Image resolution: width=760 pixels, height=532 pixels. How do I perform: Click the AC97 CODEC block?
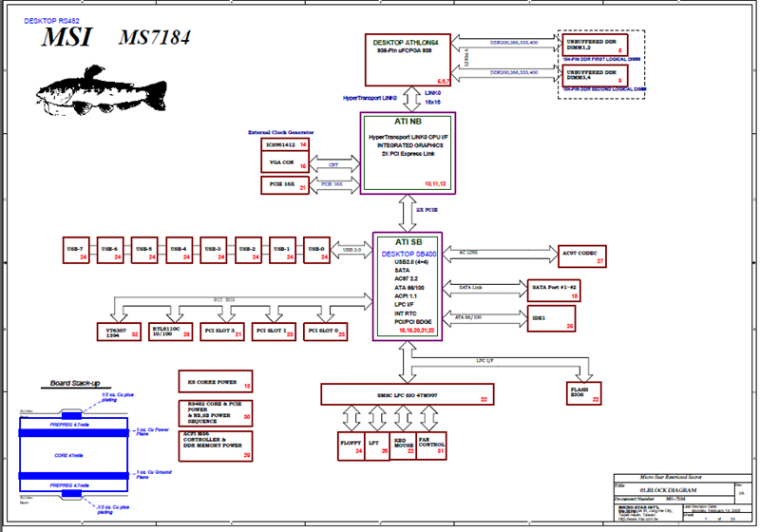pos(580,255)
